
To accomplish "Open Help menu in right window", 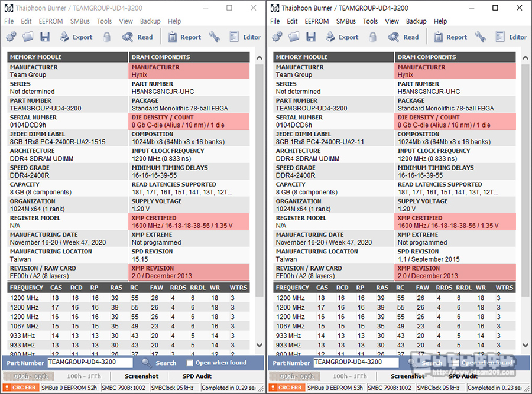I will click(x=440, y=21).
